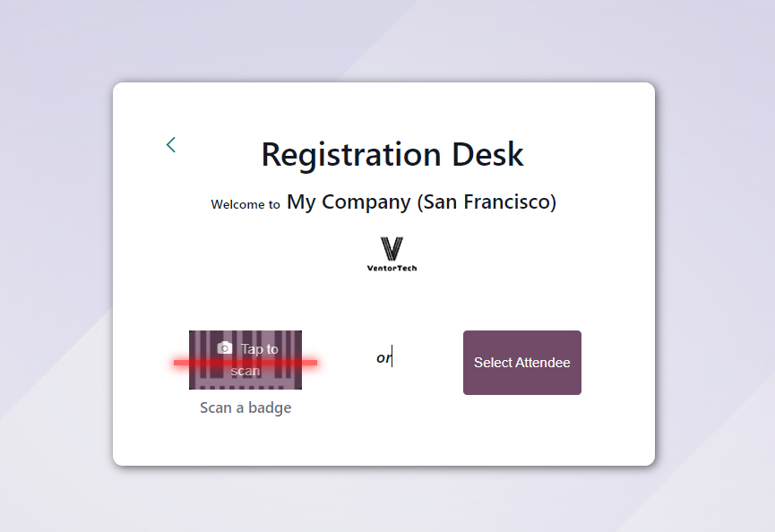Screen dimensions: 775x532
Task: Go back using the left chevron arrow
Action: tap(171, 145)
